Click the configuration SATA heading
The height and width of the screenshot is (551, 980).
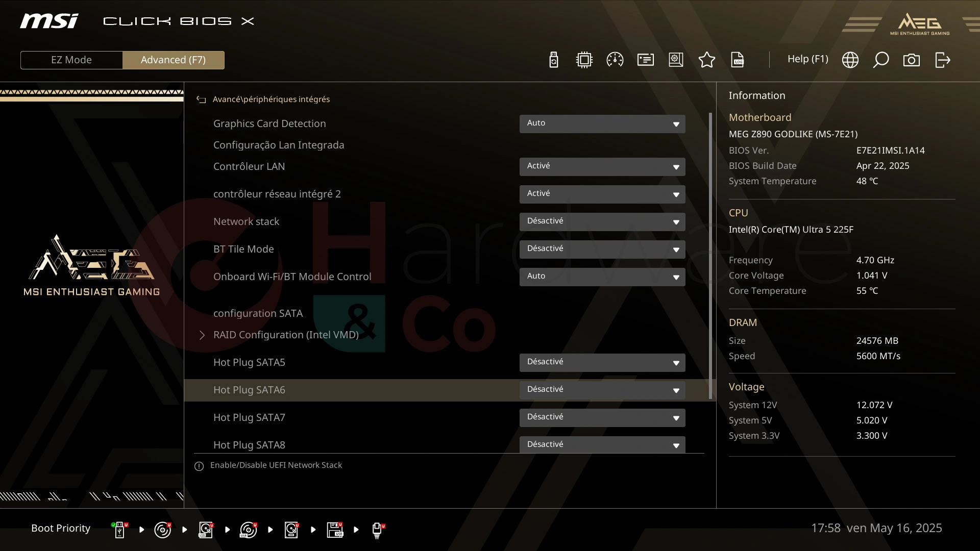258,313
